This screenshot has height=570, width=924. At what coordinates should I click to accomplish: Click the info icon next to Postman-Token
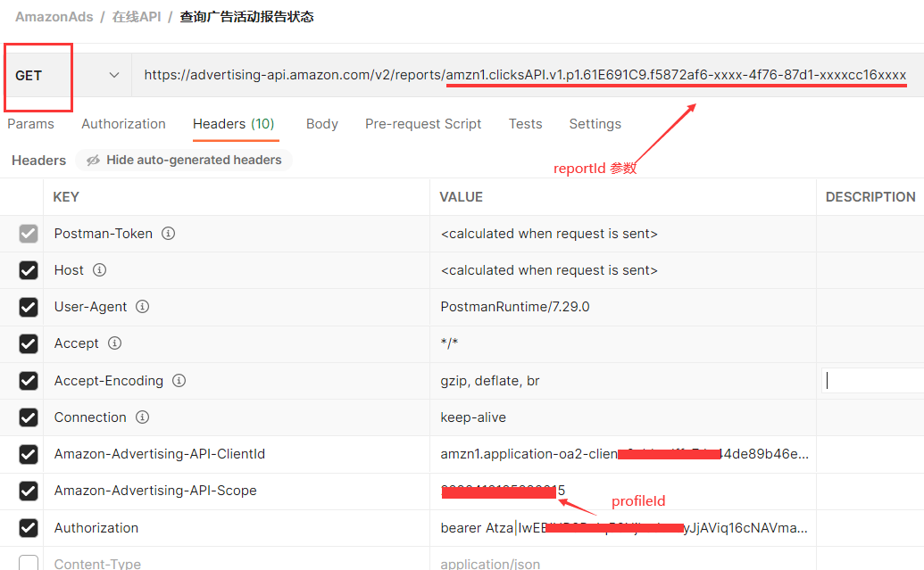(x=168, y=233)
